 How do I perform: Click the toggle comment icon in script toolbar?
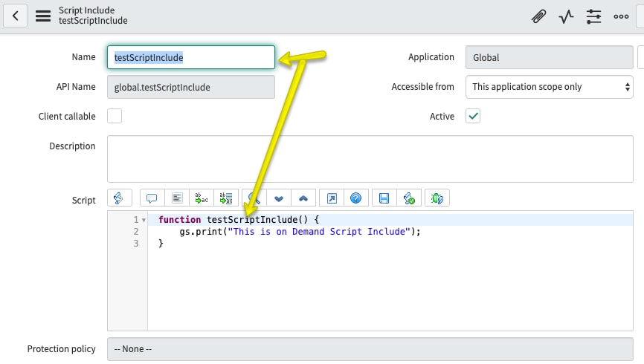tap(152, 198)
